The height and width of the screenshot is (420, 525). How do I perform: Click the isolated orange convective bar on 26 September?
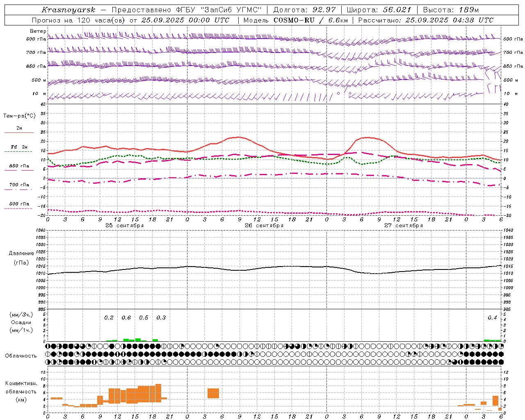tap(213, 393)
